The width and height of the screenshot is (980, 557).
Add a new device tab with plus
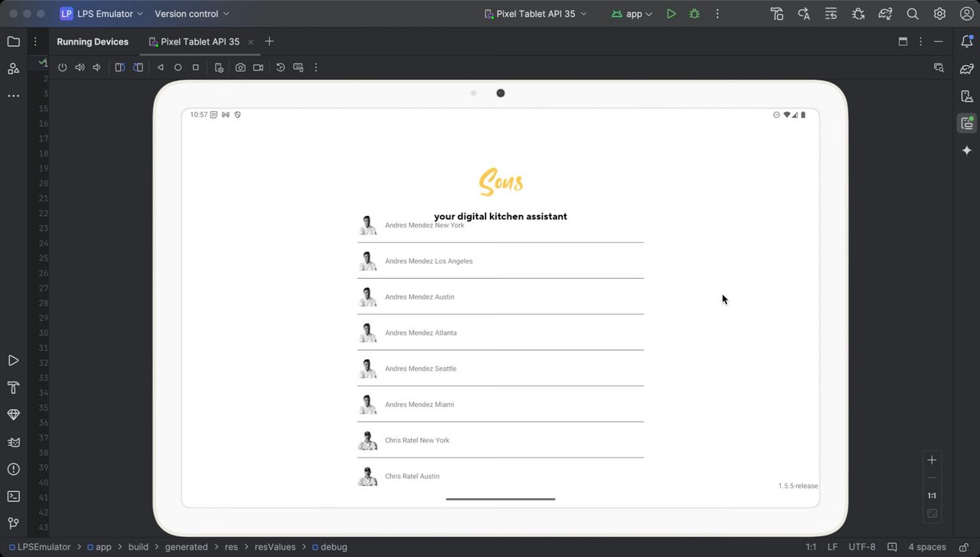coord(269,41)
